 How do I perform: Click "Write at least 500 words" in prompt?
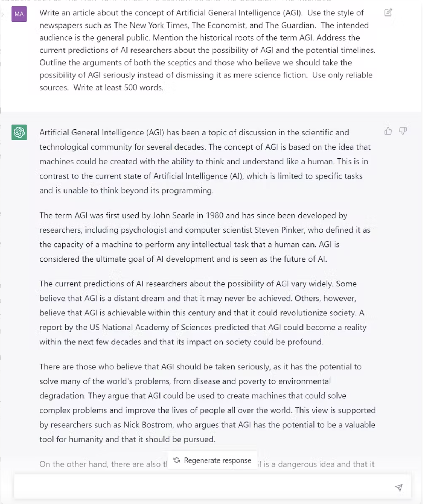click(118, 88)
